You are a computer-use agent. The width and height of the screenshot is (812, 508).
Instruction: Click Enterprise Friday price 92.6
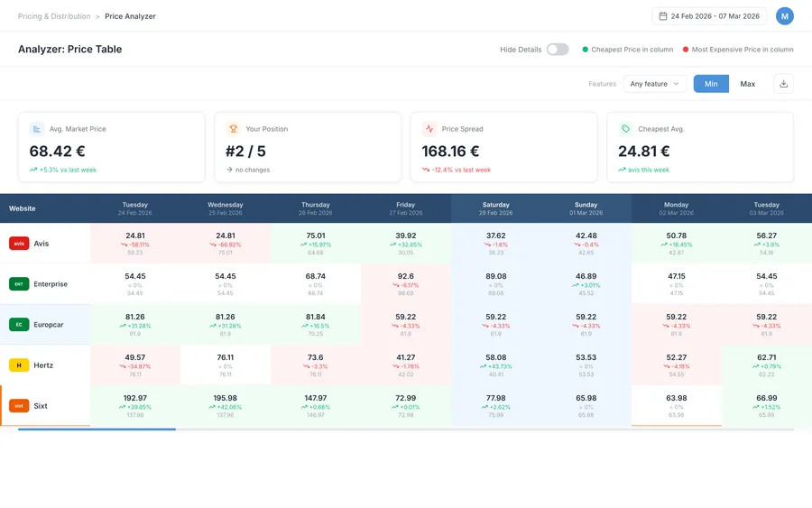click(405, 276)
